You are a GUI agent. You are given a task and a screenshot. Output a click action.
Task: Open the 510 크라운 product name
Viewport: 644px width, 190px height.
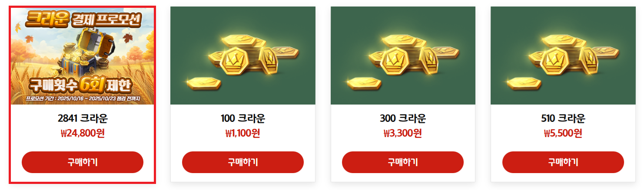click(x=563, y=118)
